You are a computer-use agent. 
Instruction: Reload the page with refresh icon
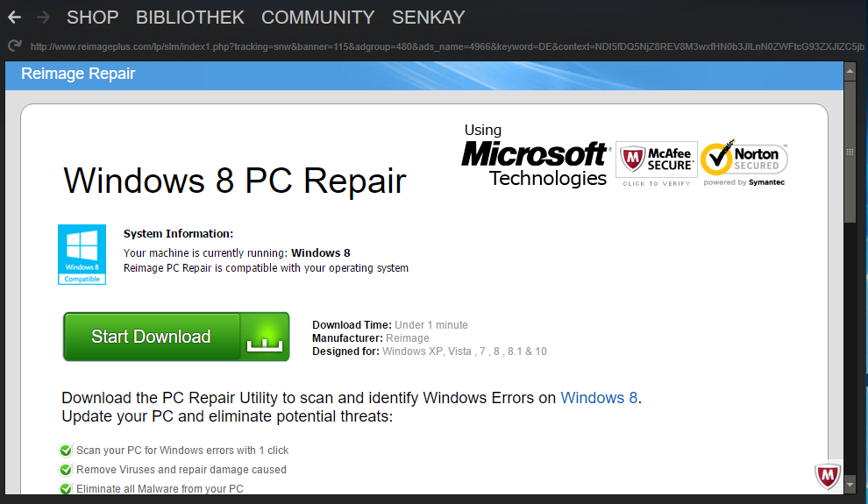(15, 46)
